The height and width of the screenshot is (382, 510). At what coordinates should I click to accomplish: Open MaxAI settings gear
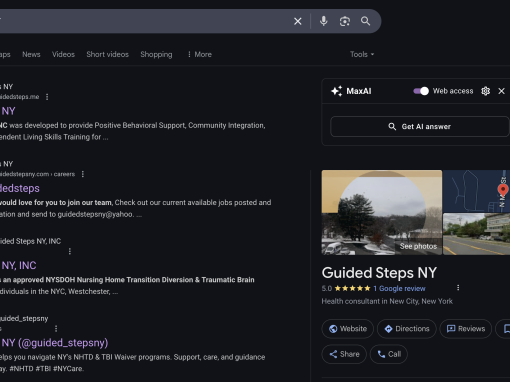tap(486, 91)
